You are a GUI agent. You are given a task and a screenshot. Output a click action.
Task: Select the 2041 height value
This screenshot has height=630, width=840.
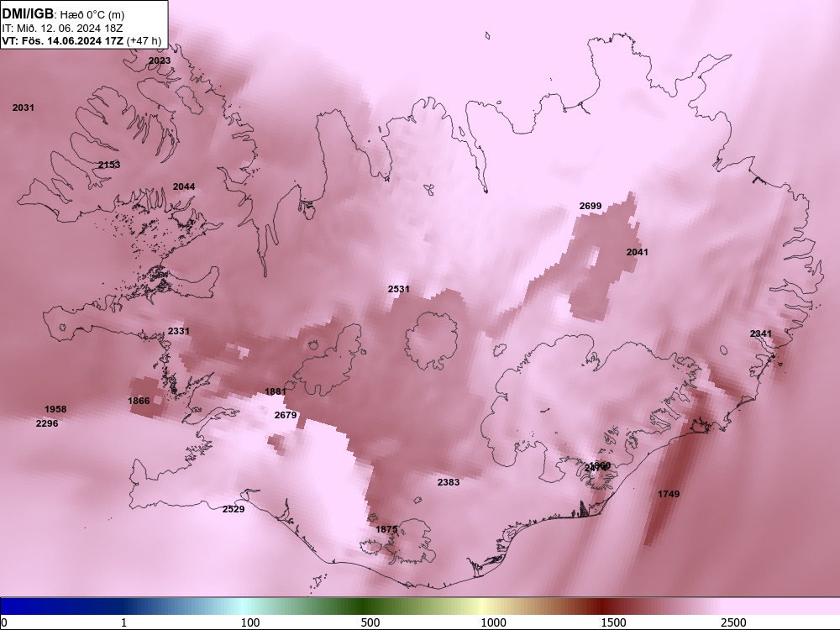pyautogui.click(x=637, y=252)
